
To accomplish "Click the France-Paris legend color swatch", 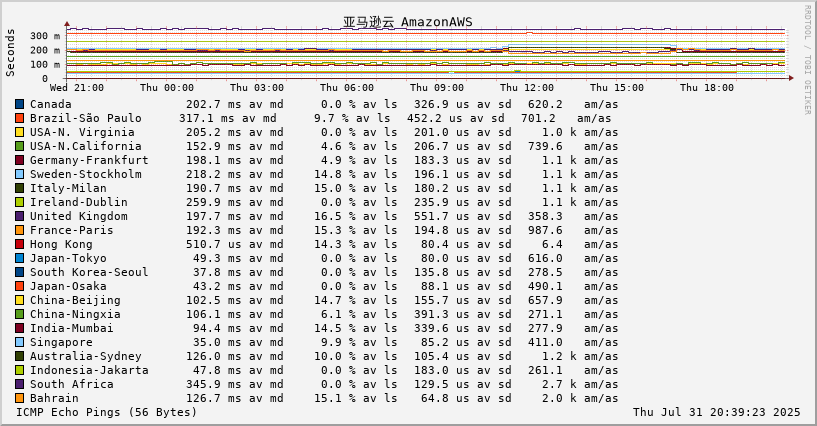I will click(x=20, y=230).
